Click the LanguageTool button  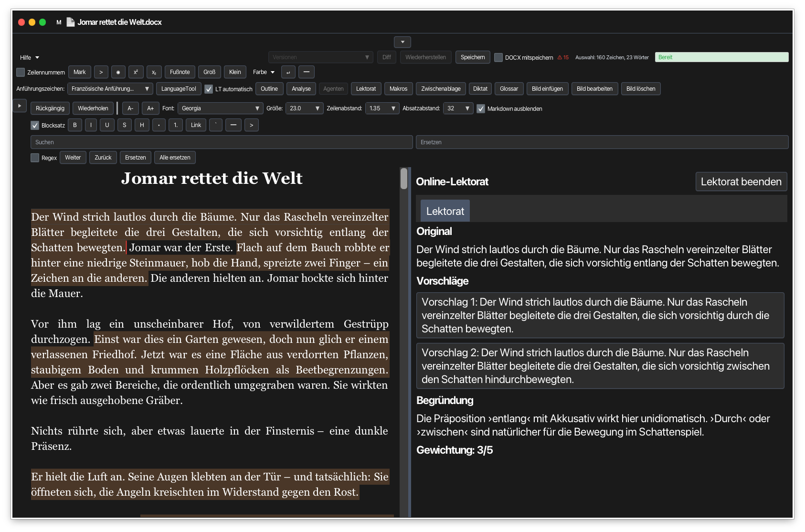tap(179, 89)
